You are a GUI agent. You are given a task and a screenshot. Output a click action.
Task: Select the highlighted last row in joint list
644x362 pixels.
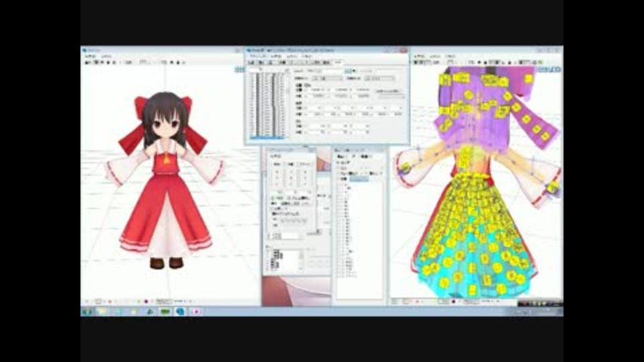266,137
